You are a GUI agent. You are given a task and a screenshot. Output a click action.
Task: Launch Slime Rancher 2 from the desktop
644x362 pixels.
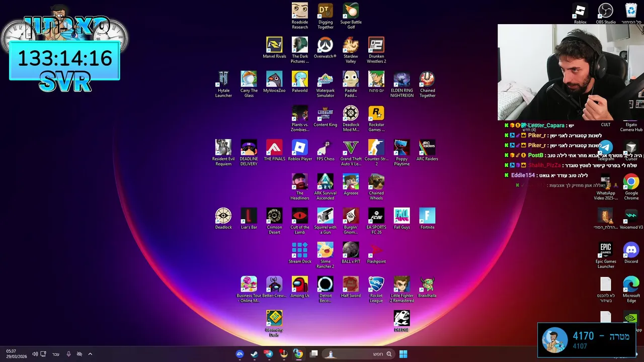(326, 255)
